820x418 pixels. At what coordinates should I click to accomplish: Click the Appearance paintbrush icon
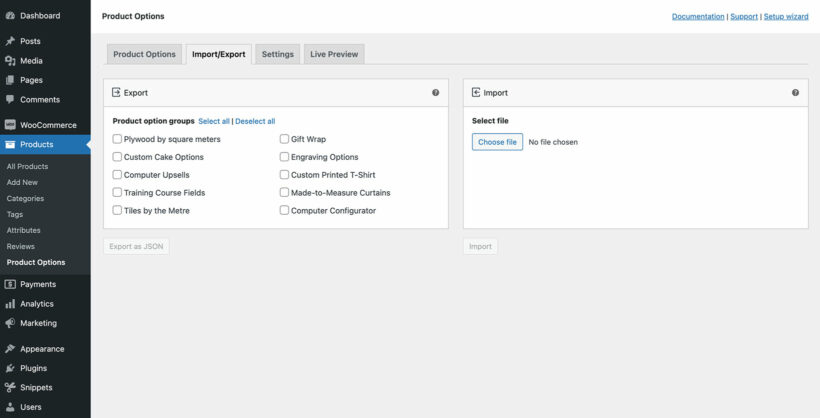pyautogui.click(x=9, y=349)
